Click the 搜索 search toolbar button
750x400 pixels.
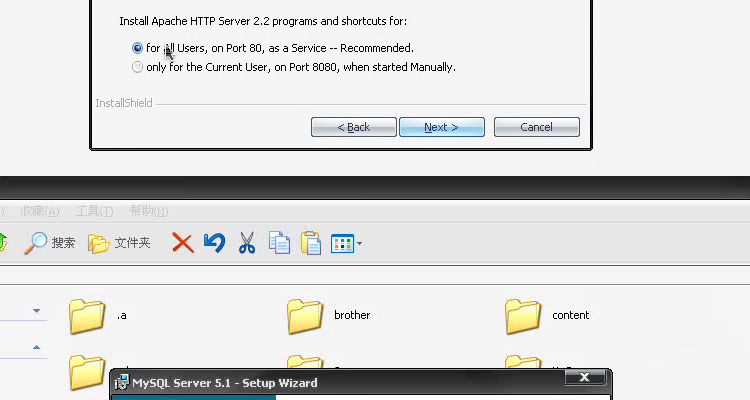pyautogui.click(x=50, y=243)
